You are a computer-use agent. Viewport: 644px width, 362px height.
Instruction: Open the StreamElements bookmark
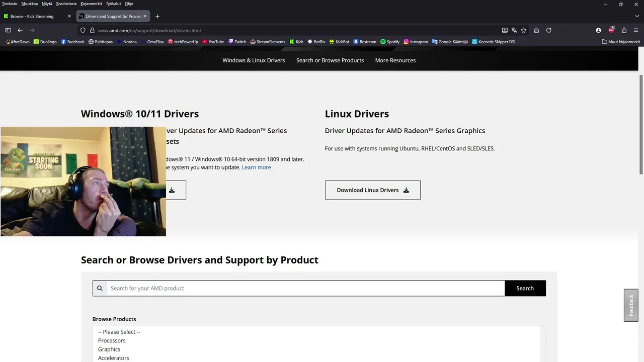[268, 42]
